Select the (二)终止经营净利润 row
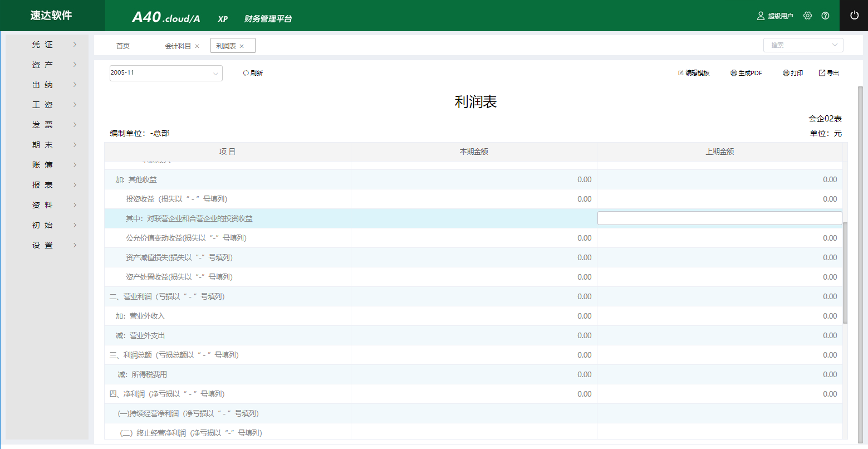 point(474,432)
